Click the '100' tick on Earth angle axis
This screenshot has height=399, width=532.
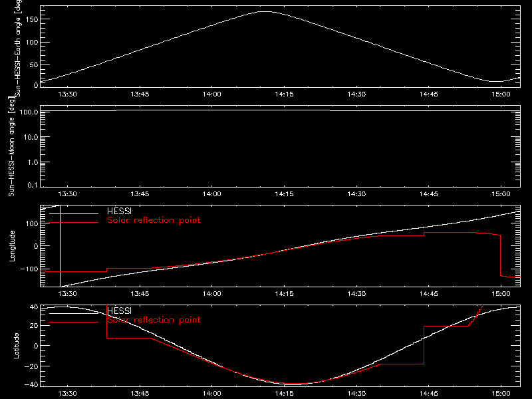32,43
